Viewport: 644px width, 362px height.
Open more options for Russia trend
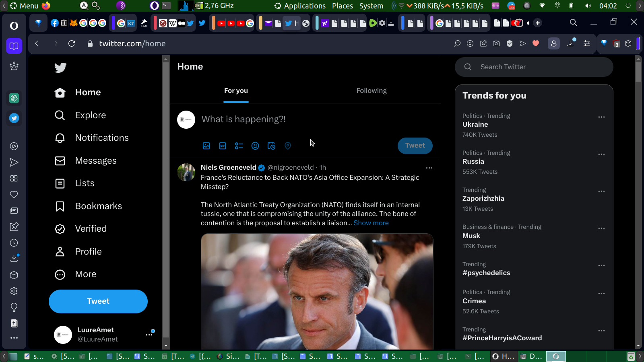(x=601, y=154)
